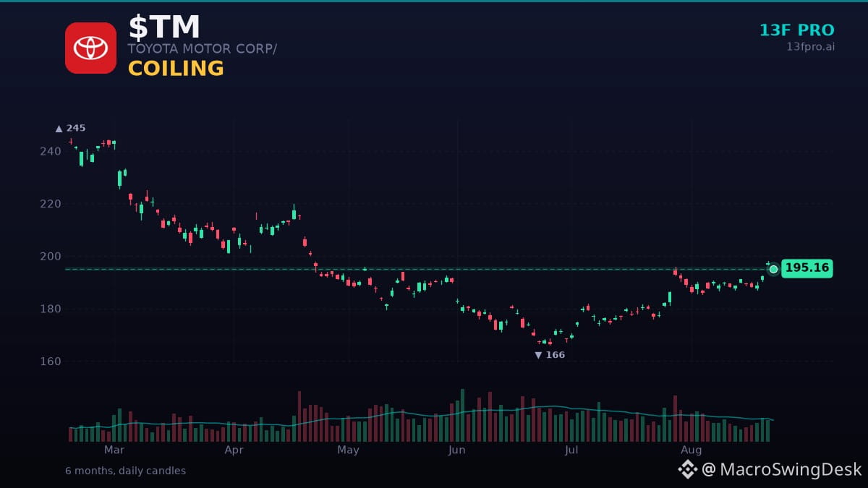Click the @ MacroSwingDesk handle text

tap(781, 469)
